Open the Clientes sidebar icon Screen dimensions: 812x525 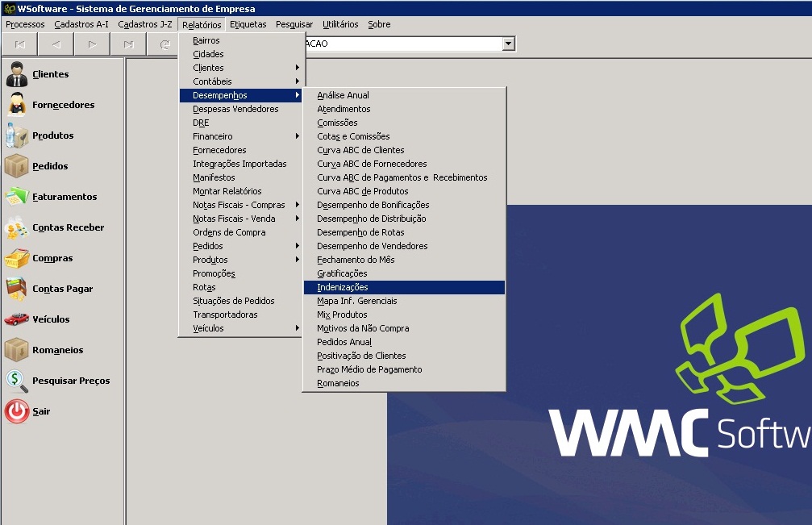[x=17, y=74]
